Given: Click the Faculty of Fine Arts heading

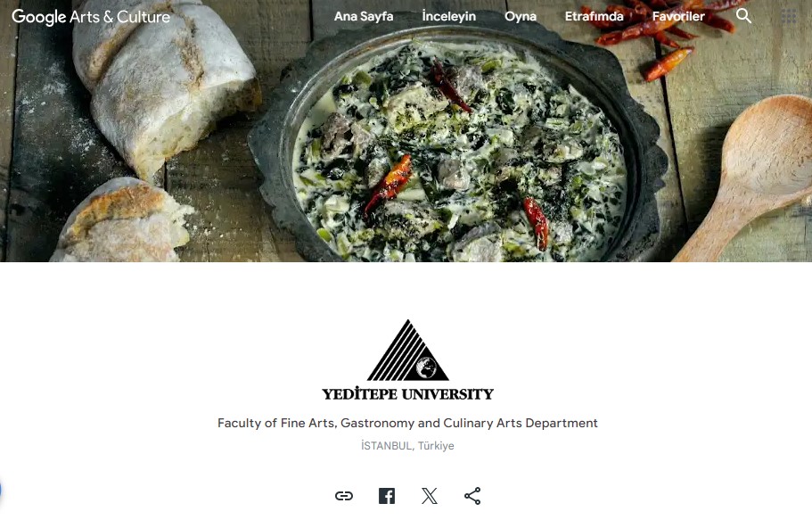Looking at the screenshot, I should (407, 423).
